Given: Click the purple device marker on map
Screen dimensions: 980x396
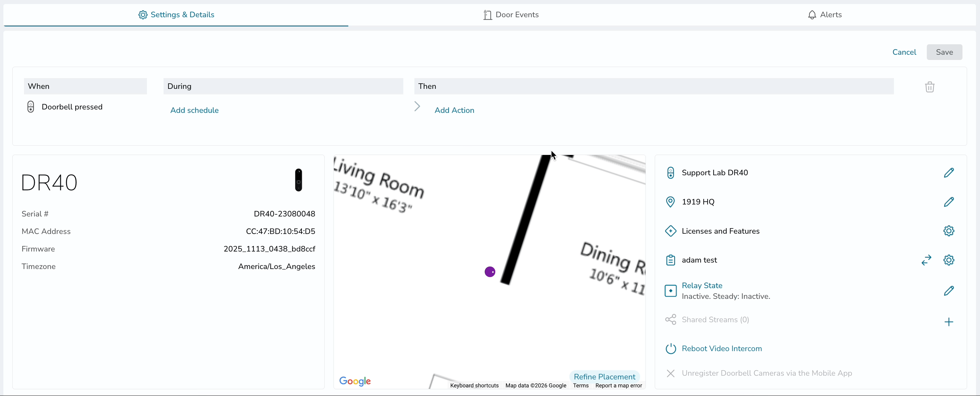Looking at the screenshot, I should (490, 271).
